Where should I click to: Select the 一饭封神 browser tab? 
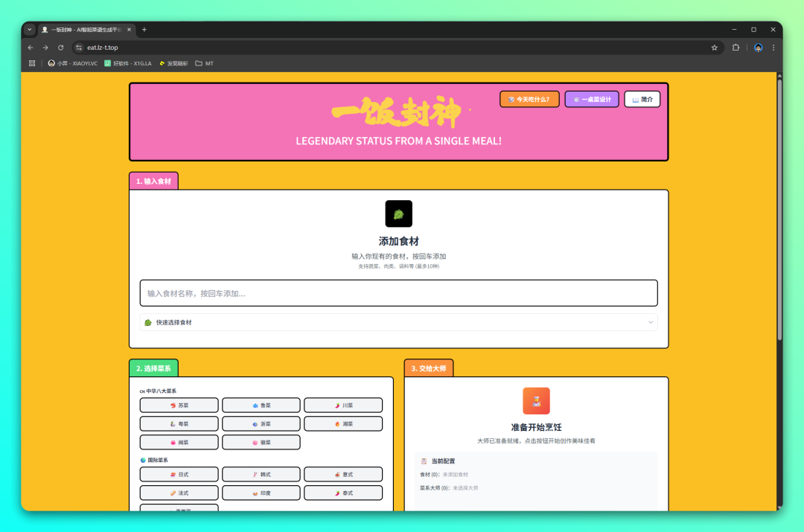pyautogui.click(x=85, y=30)
